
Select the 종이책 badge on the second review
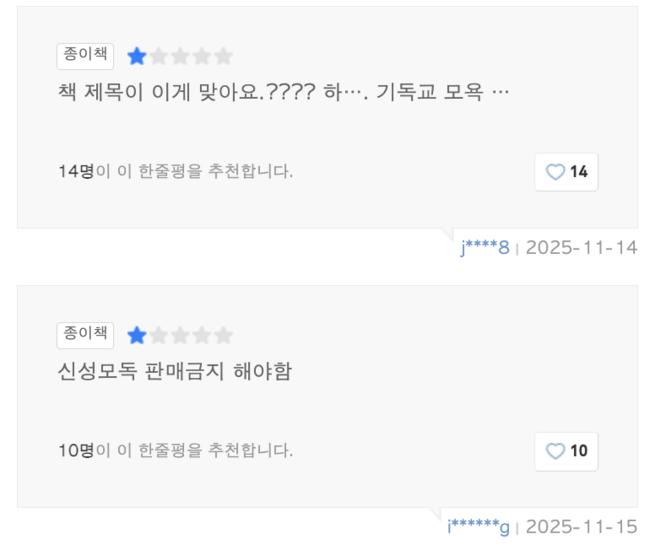85,334
